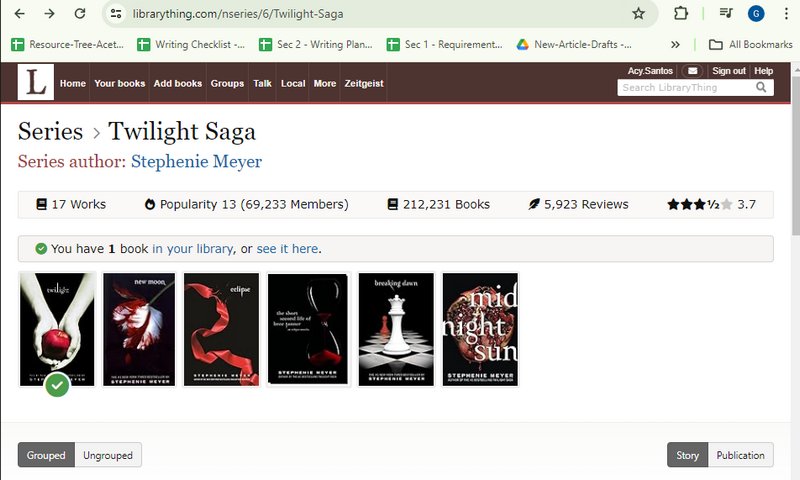Open the Breaking Dawn book cover

point(396,330)
